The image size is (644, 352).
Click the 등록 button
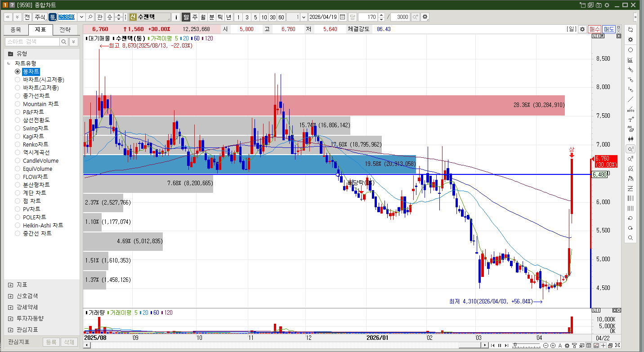click(x=51, y=342)
